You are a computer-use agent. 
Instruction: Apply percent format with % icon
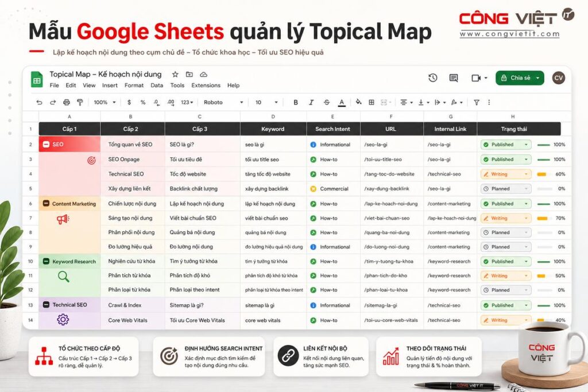(143, 102)
